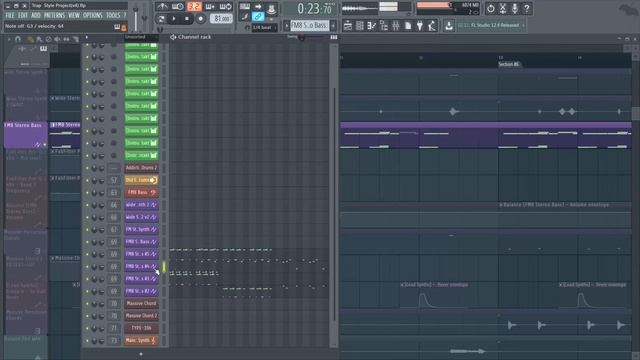Open the EDIT menu
This screenshot has height=360, width=640.
[23, 15]
